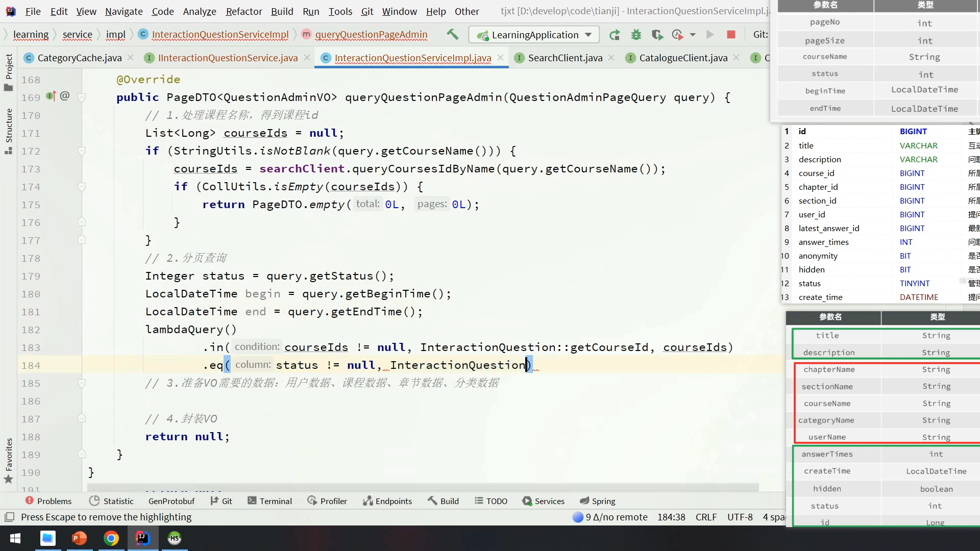Run with Coverage shield icon
The image size is (980, 551).
(x=657, y=35)
